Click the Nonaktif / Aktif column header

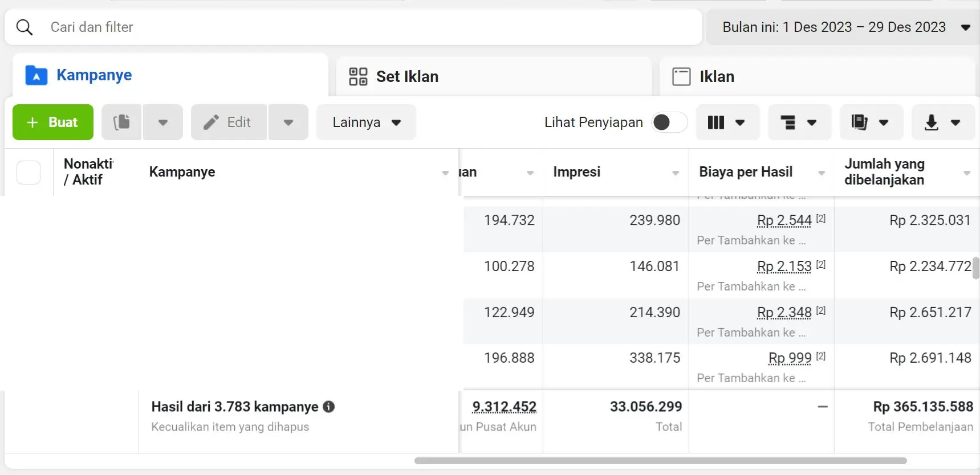click(88, 172)
